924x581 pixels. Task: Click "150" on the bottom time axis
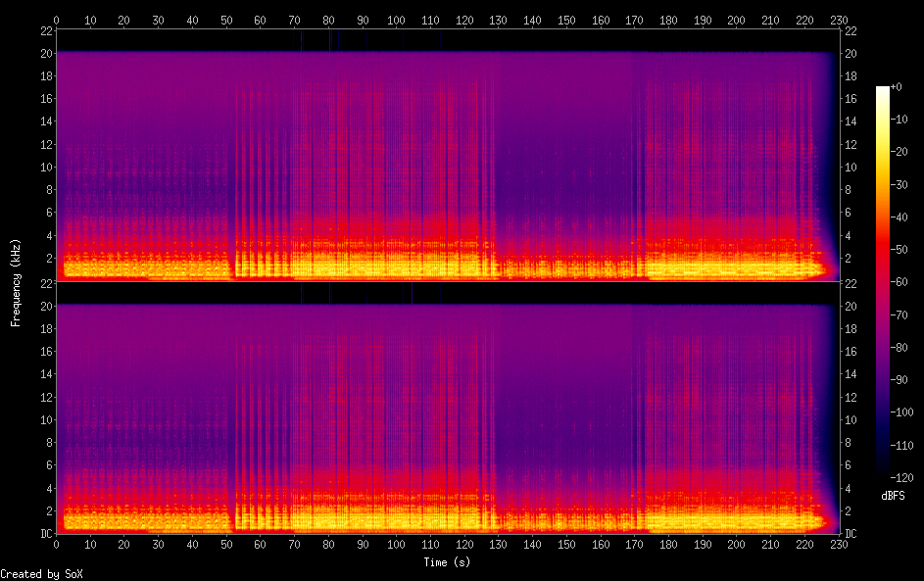(566, 545)
